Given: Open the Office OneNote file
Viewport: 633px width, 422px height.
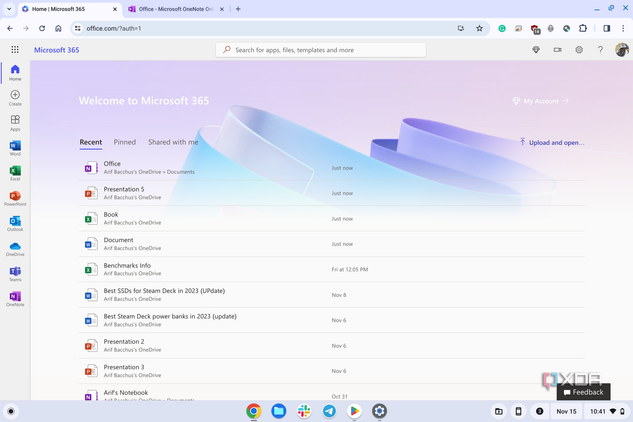Looking at the screenshot, I should tap(331, 168).
